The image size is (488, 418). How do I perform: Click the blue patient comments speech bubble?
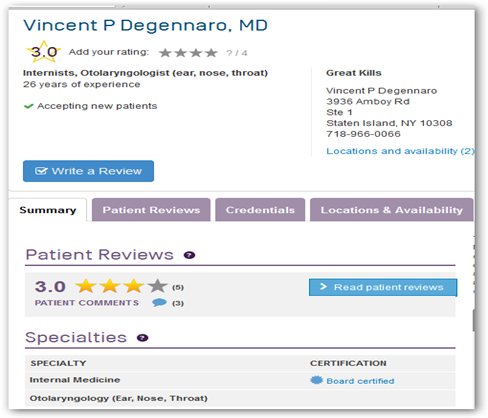(x=159, y=303)
